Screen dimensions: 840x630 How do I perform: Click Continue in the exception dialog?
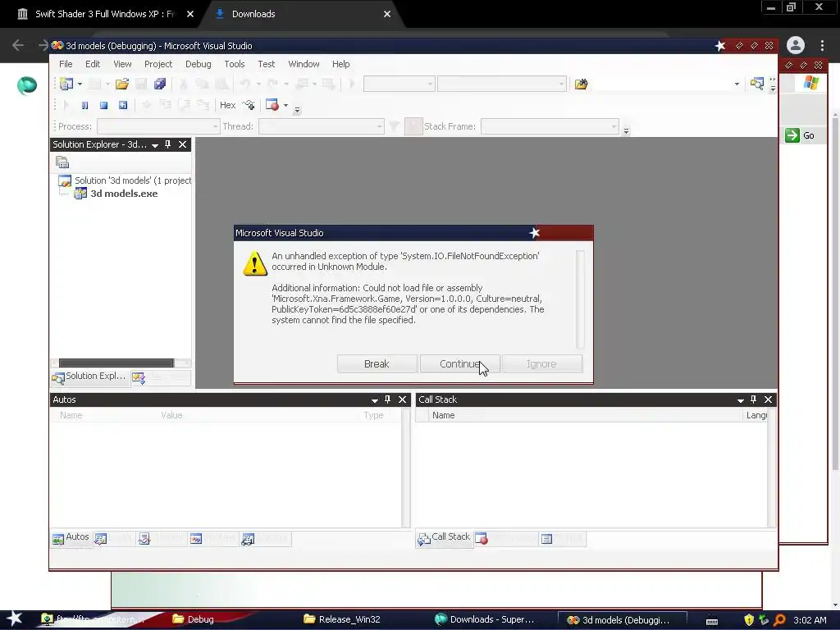tap(459, 363)
